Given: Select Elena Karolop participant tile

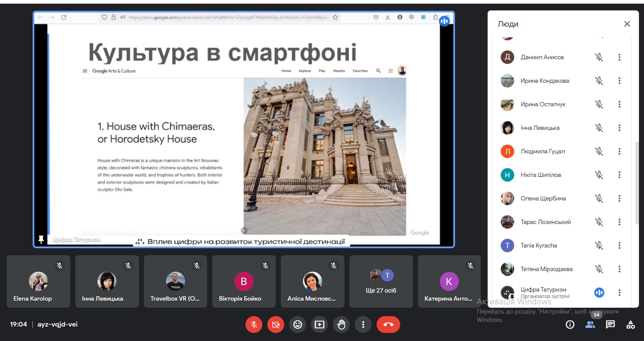Looking at the screenshot, I should click(x=38, y=281).
